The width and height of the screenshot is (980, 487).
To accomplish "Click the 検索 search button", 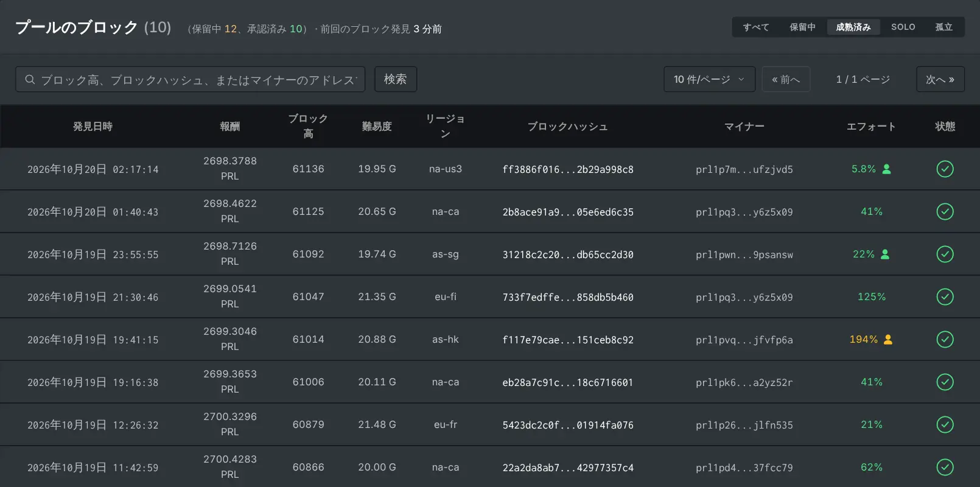I will coord(396,79).
